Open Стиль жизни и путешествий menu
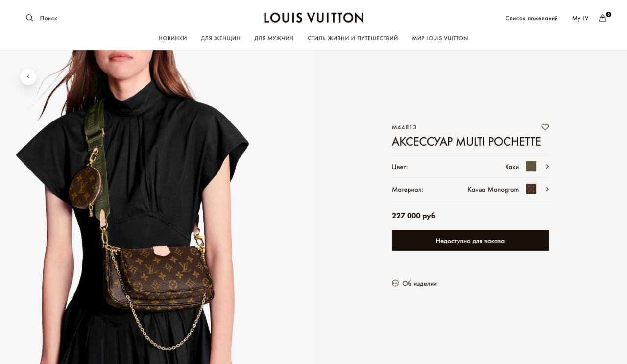This screenshot has height=364, width=627. pos(353,38)
